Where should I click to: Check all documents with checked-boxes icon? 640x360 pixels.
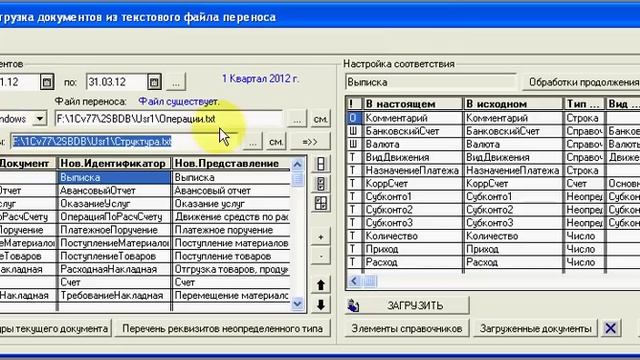[321, 183]
